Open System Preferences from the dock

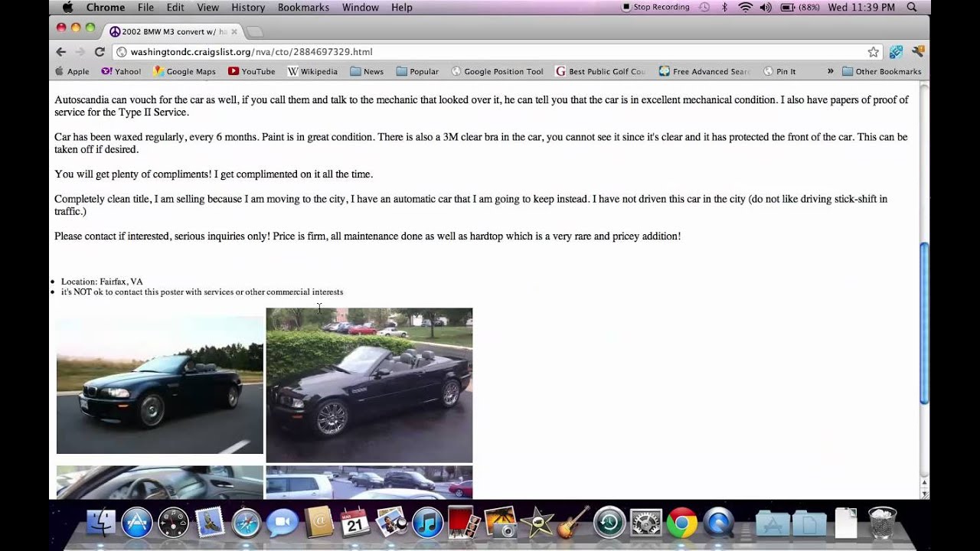tap(645, 523)
